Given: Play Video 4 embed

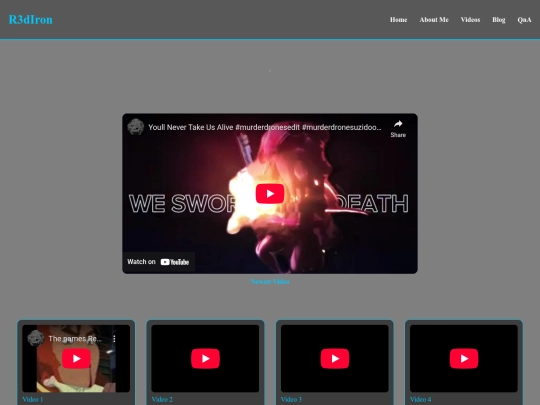Looking at the screenshot, I should pyautogui.click(x=464, y=359).
